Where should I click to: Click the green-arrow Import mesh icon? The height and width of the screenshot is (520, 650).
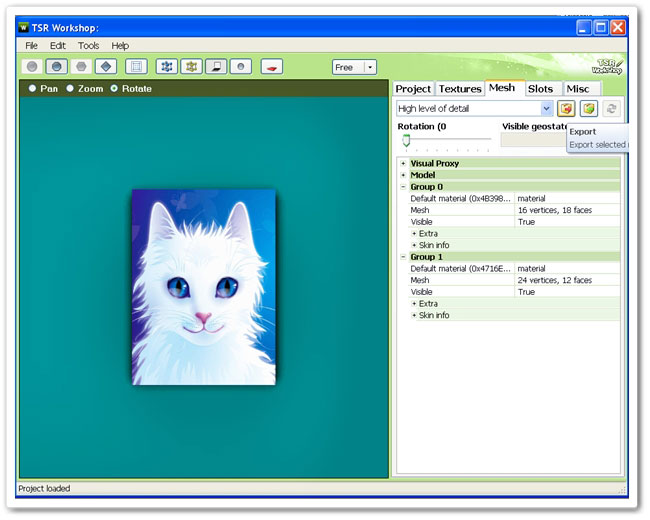pos(589,108)
